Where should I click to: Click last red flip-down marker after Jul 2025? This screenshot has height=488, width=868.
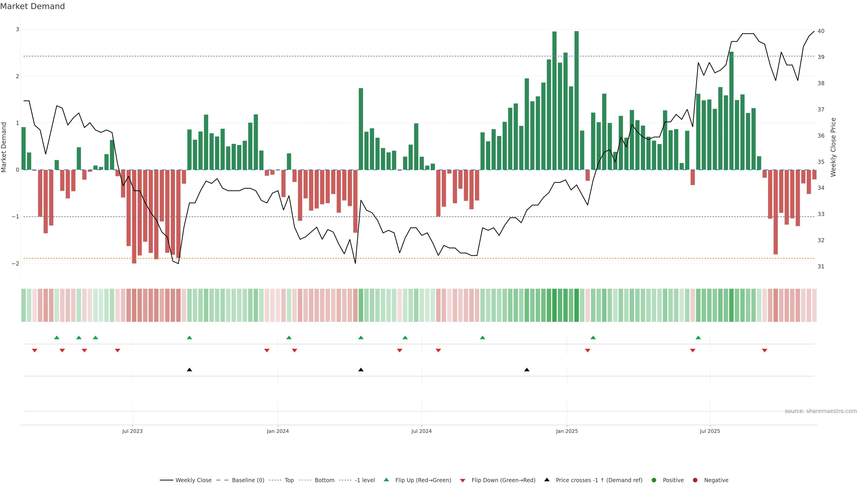coord(764,351)
